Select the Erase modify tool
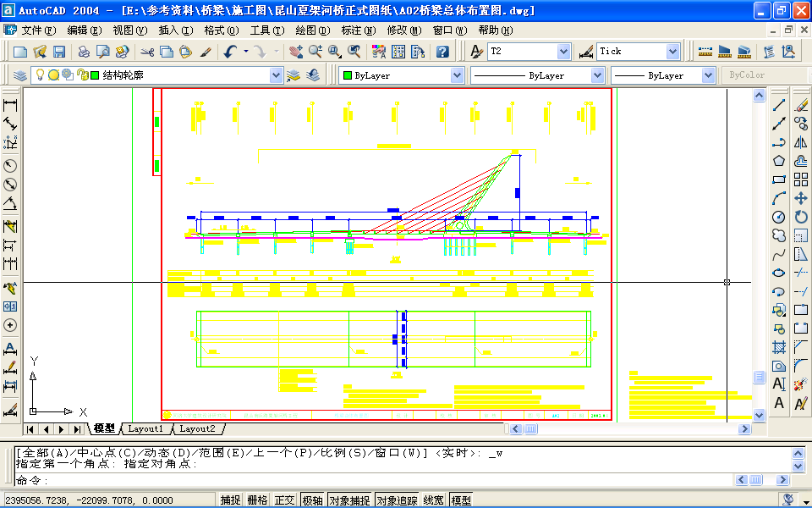 click(801, 105)
